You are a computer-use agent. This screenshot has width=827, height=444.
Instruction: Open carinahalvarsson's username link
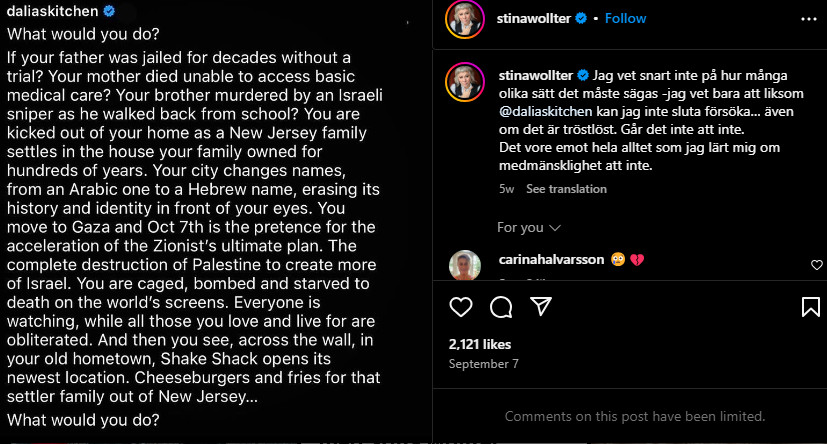point(548,260)
